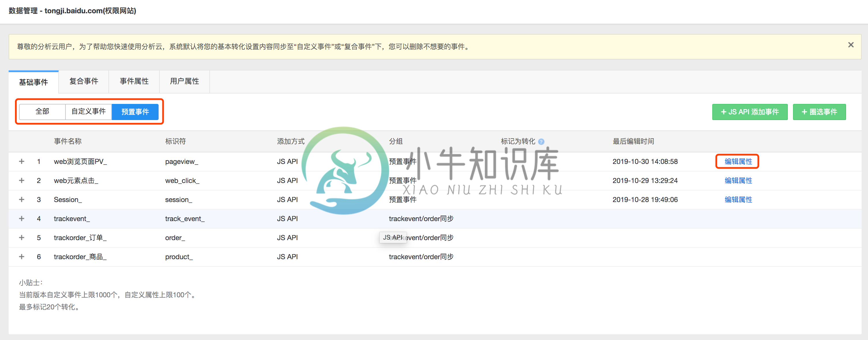The height and width of the screenshot is (340, 868).
Task: Select the 自定义事件 filter
Action: click(x=89, y=112)
